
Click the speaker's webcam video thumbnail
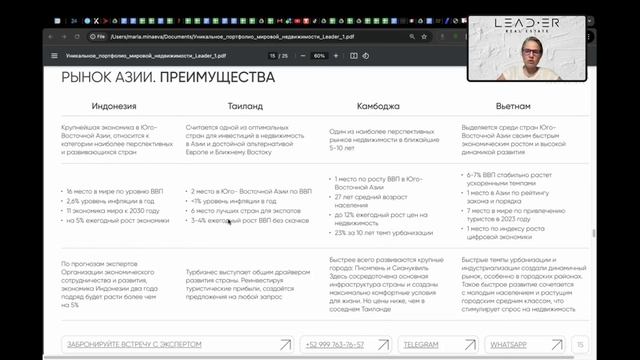point(527,49)
